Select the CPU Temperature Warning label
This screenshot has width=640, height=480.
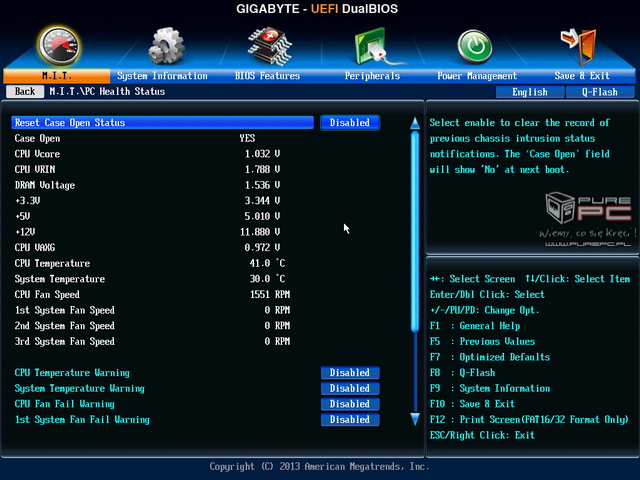(72, 373)
